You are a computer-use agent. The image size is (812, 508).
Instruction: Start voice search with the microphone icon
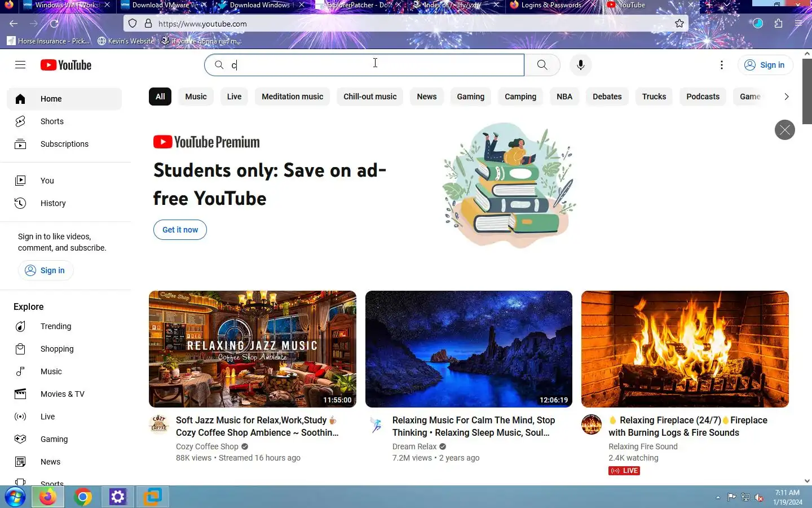pos(580,65)
